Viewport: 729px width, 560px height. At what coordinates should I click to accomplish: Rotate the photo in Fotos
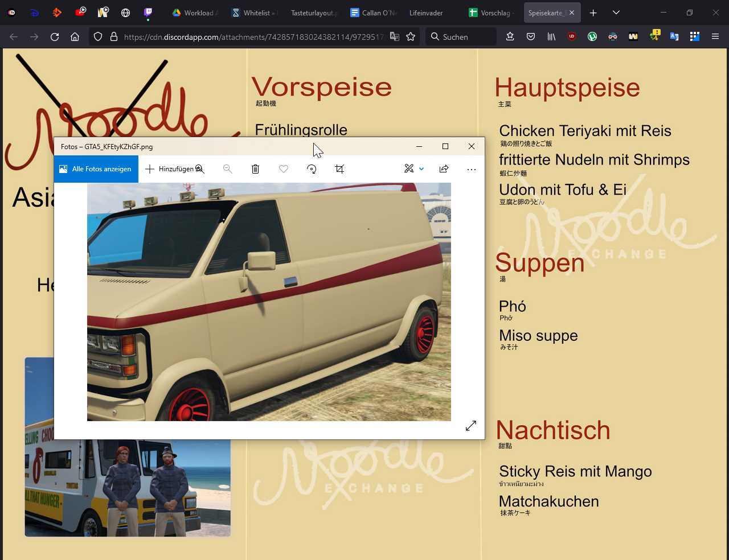(x=312, y=169)
